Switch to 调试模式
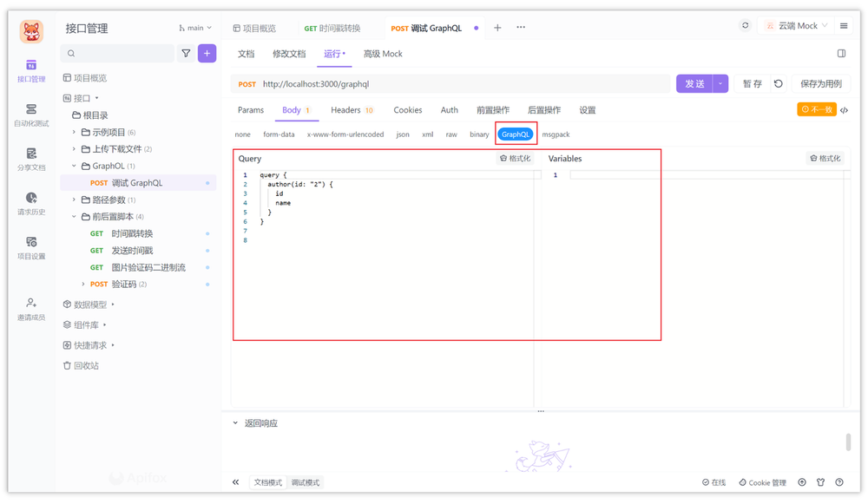Screen dimensions: 868x504 (306, 482)
